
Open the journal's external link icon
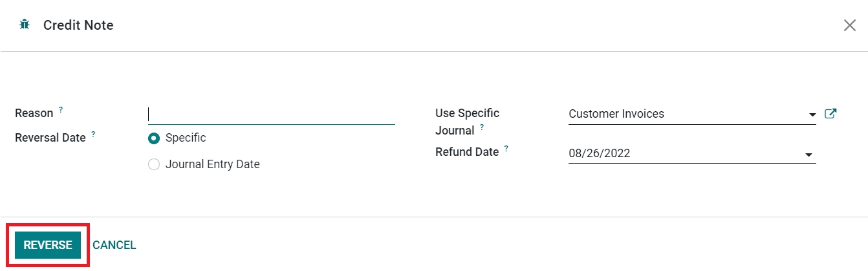point(830,114)
